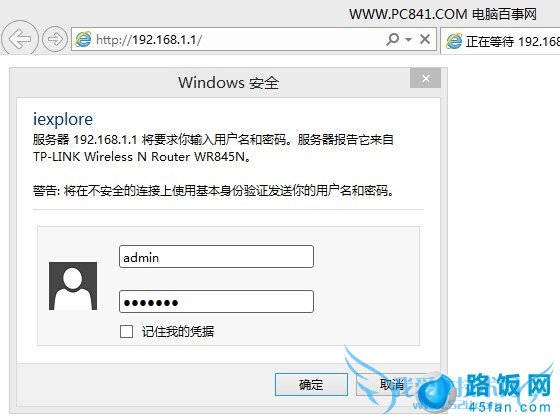Click the http://192.168.1.1/ address text
Viewport: 560px width, 420px height.
tap(149, 39)
